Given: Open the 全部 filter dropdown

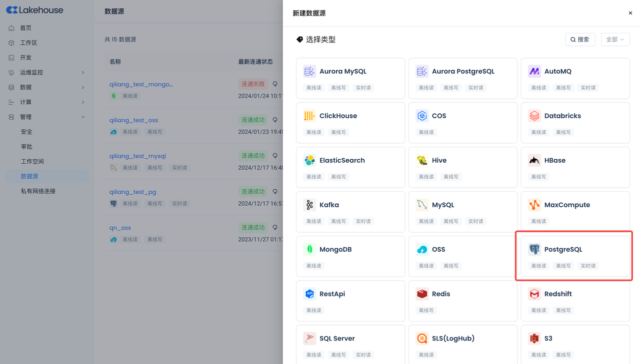Looking at the screenshot, I should coord(615,39).
